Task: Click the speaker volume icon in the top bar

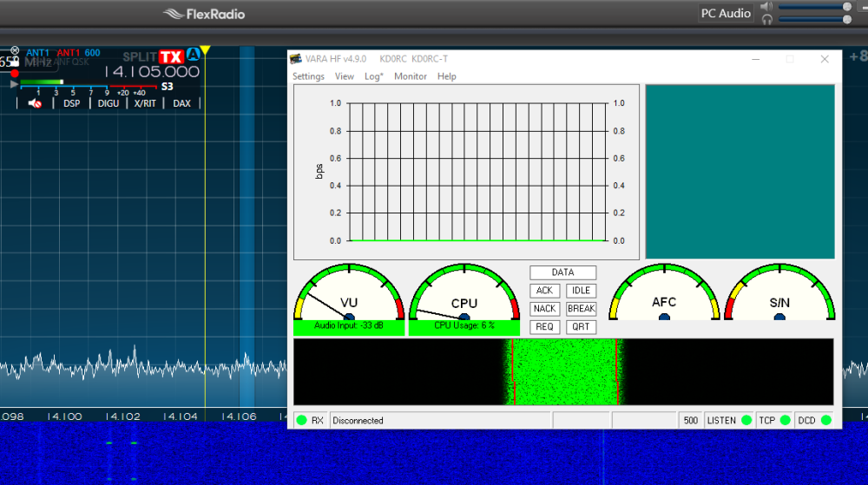Action: coord(766,7)
